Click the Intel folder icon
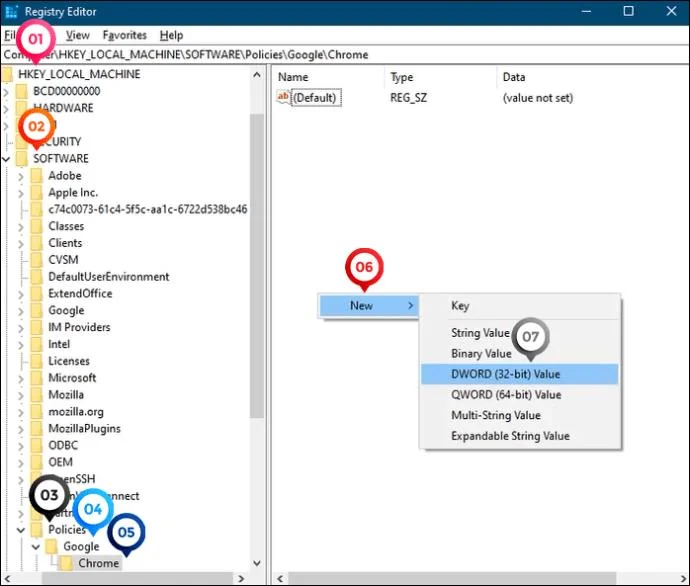 (37, 344)
